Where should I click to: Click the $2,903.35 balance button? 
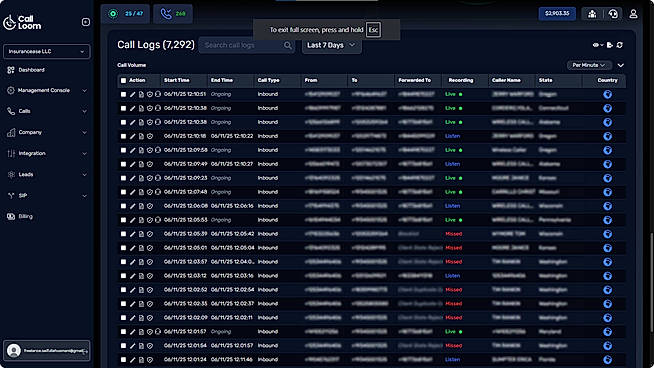click(x=557, y=14)
